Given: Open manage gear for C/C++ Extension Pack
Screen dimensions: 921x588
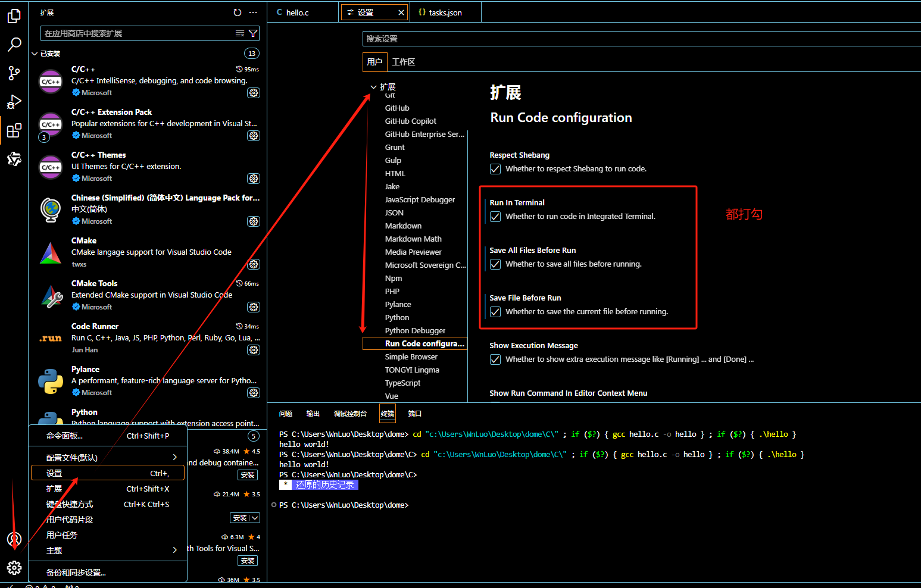Looking at the screenshot, I should click(254, 136).
